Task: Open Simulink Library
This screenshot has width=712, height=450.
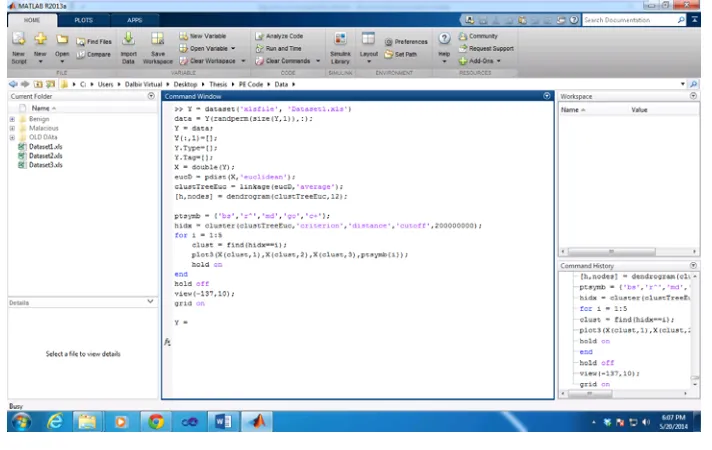Action: pos(340,48)
